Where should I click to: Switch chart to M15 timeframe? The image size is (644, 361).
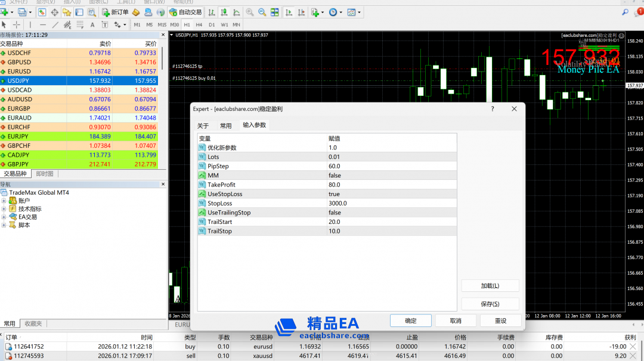pyautogui.click(x=162, y=24)
